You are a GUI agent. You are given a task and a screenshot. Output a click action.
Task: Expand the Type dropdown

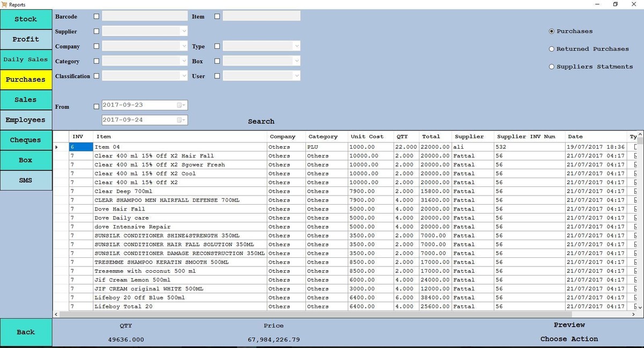coord(297,47)
